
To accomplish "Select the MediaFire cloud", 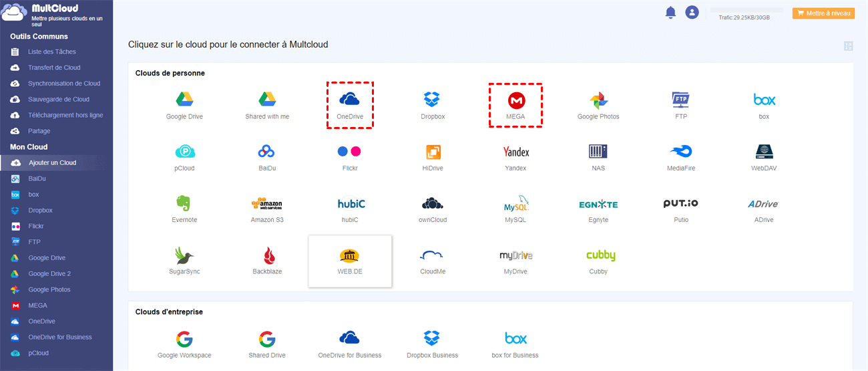I will point(681,151).
